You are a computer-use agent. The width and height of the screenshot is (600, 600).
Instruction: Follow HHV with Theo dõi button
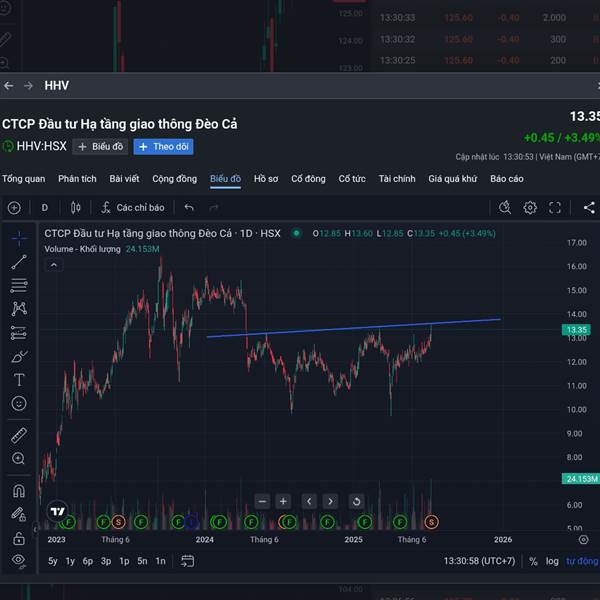pos(163,147)
